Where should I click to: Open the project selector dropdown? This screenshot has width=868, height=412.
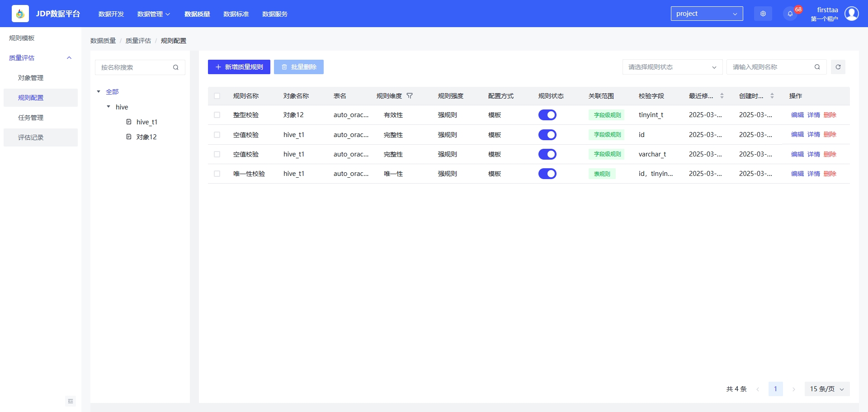(x=707, y=14)
